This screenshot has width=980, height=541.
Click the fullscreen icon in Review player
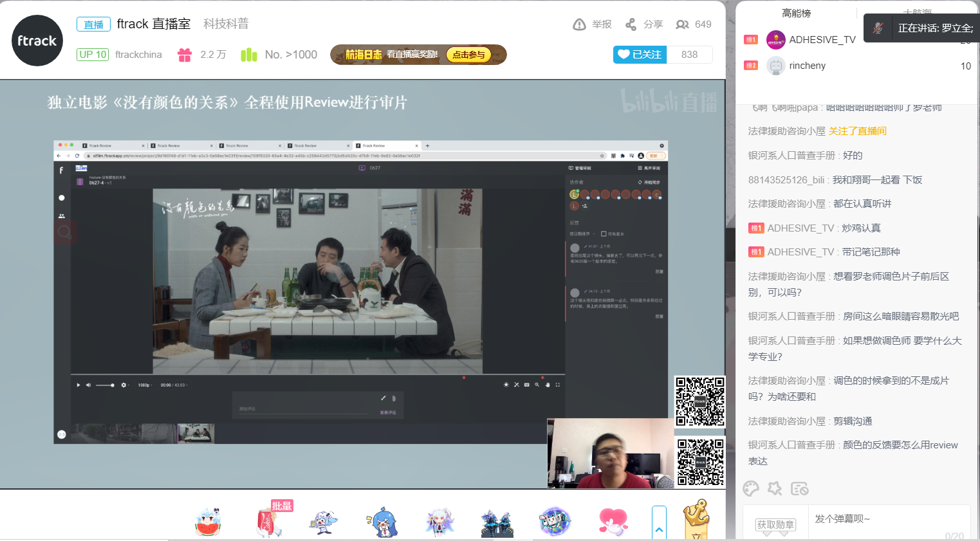click(x=557, y=385)
